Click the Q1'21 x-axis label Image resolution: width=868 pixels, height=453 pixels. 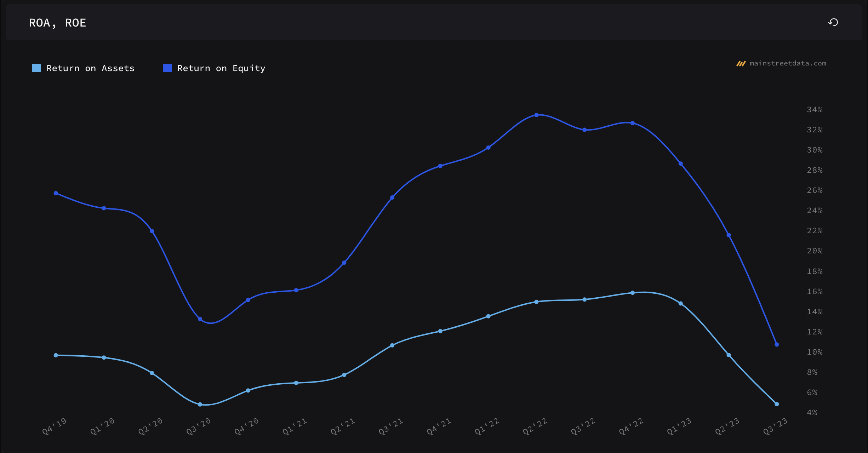pos(295,426)
